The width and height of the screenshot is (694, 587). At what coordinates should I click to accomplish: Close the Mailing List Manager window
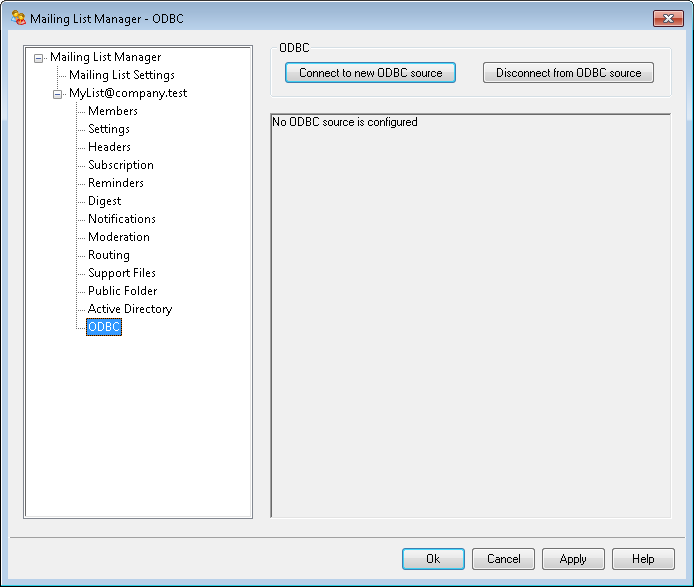click(x=667, y=18)
